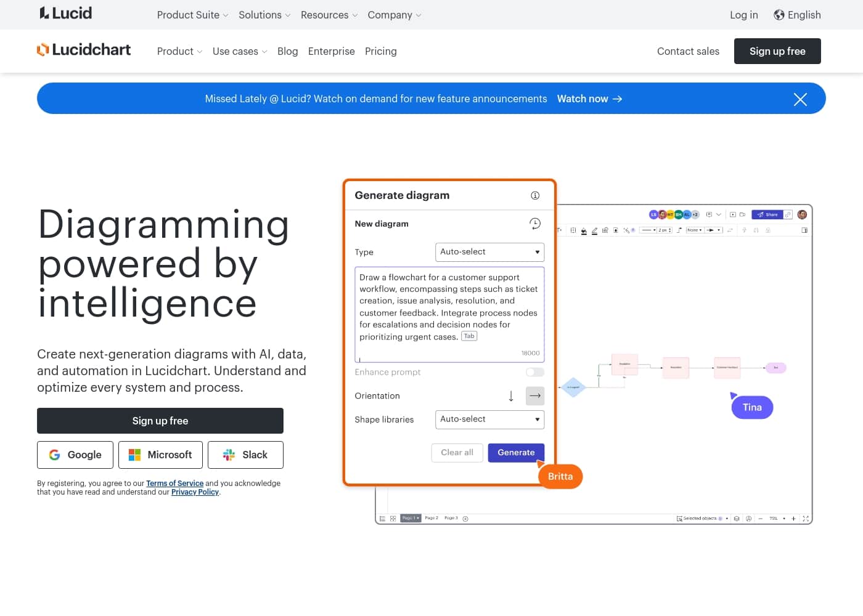Click the Lucidchart logo
This screenshot has width=863, height=616.
pyautogui.click(x=84, y=50)
